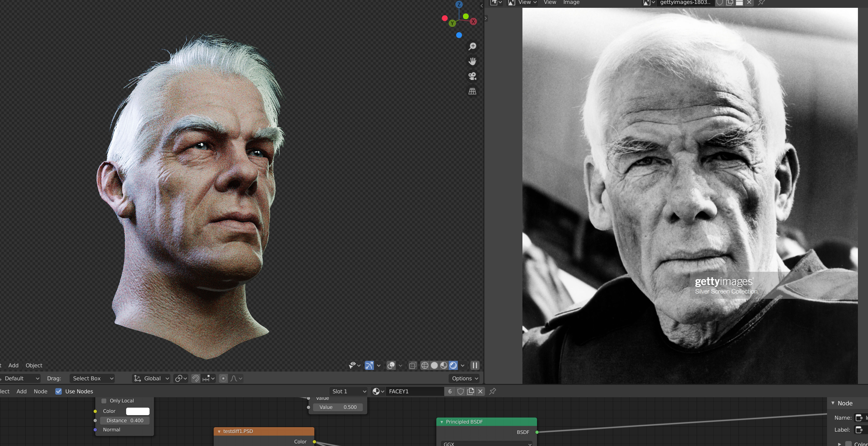The width and height of the screenshot is (868, 446).
Task: Toggle the camera view gizmo
Action: (472, 76)
